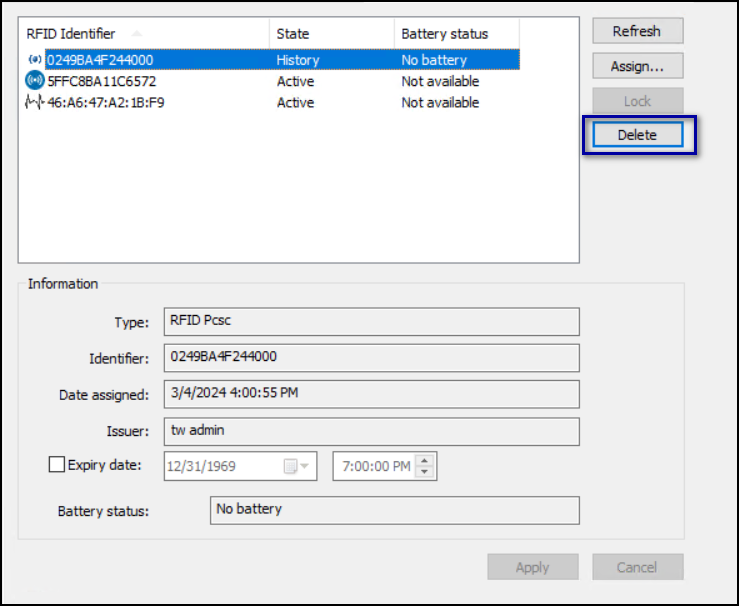Sort the list by Battery status column
The image size is (739, 606).
(457, 33)
